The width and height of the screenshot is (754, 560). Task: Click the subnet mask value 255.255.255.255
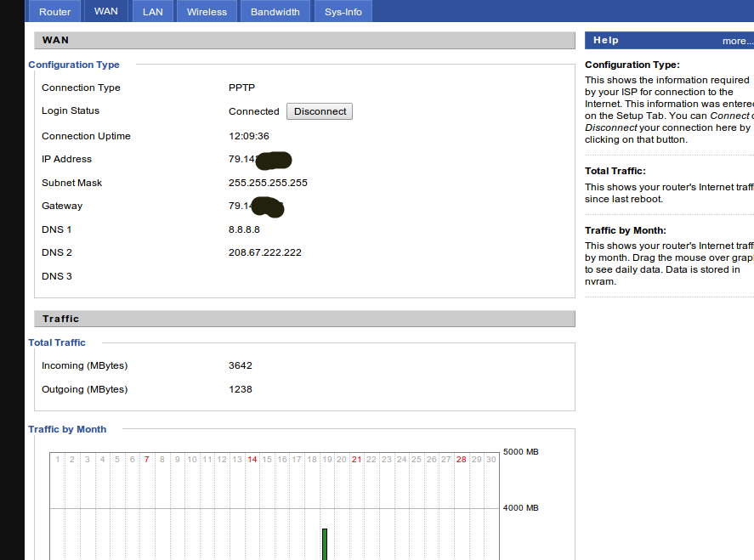tap(268, 183)
